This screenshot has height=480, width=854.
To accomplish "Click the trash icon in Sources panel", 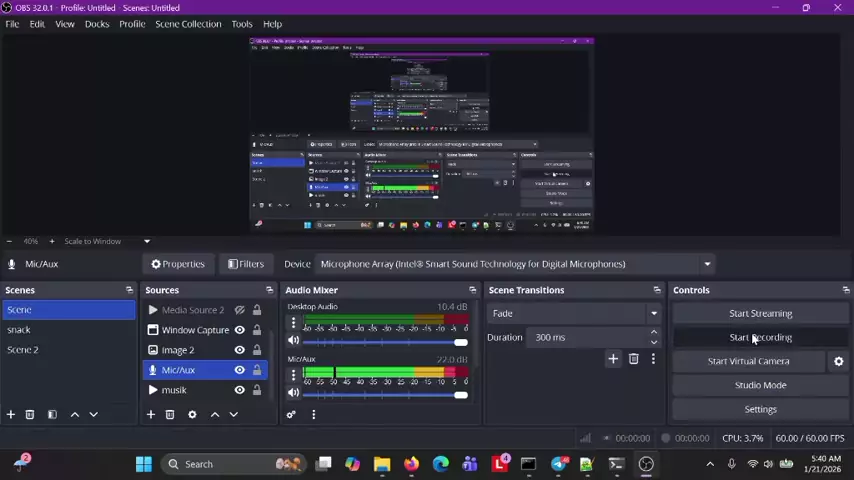I will coord(170,414).
